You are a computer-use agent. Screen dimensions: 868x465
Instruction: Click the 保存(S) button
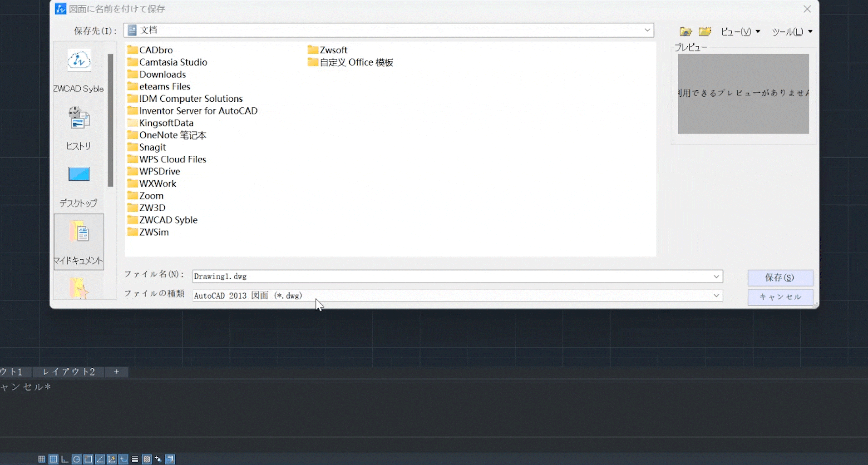click(780, 277)
